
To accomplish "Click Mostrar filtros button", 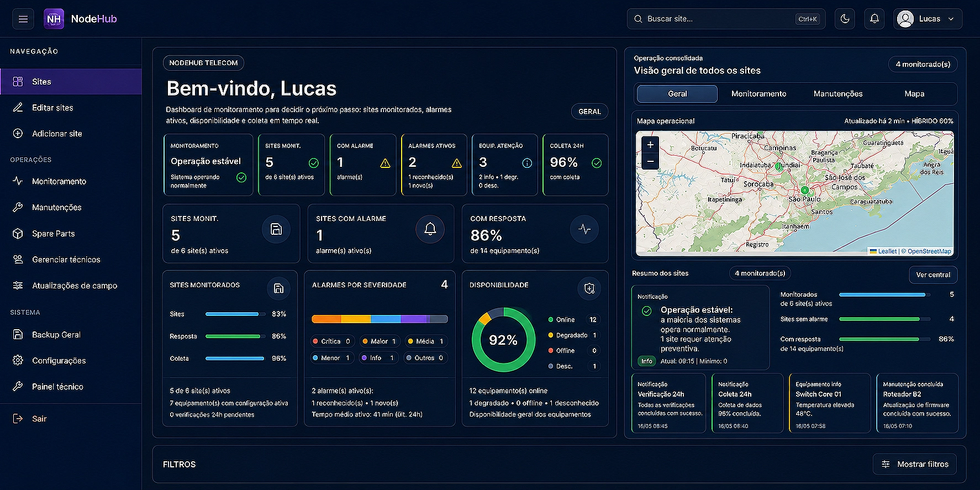I will (x=915, y=464).
